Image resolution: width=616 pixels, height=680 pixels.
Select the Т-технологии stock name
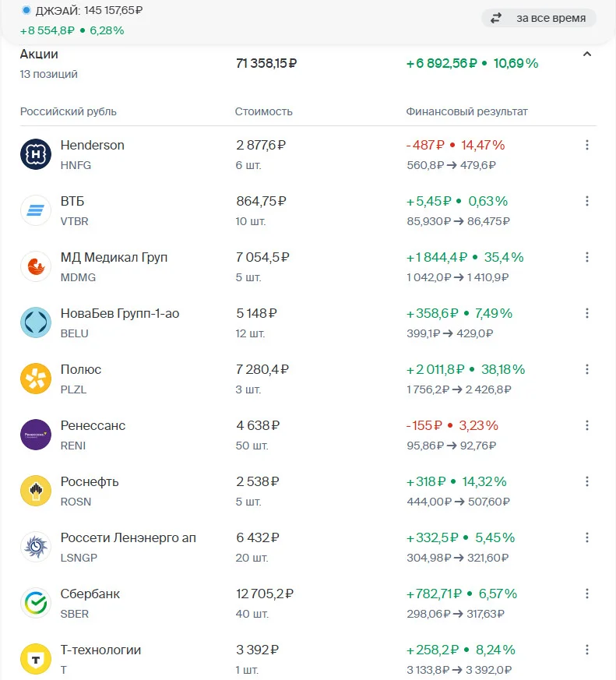click(x=100, y=650)
